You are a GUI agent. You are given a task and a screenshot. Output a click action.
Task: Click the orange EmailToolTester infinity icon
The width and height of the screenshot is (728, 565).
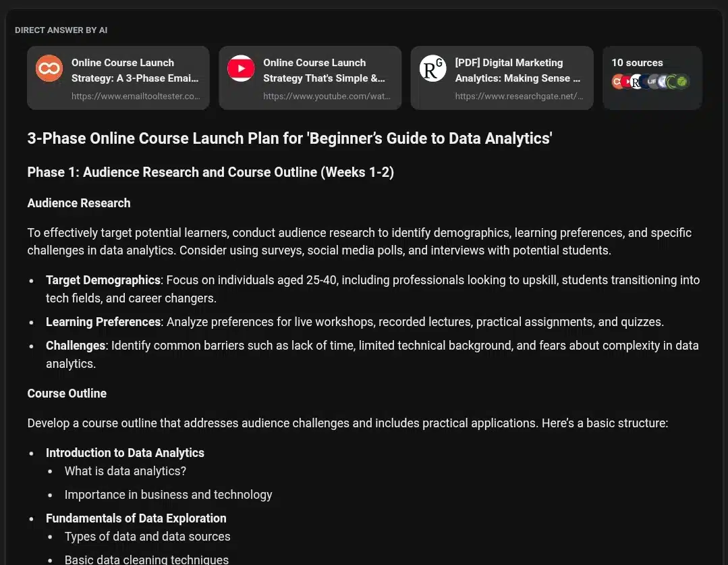tap(49, 69)
